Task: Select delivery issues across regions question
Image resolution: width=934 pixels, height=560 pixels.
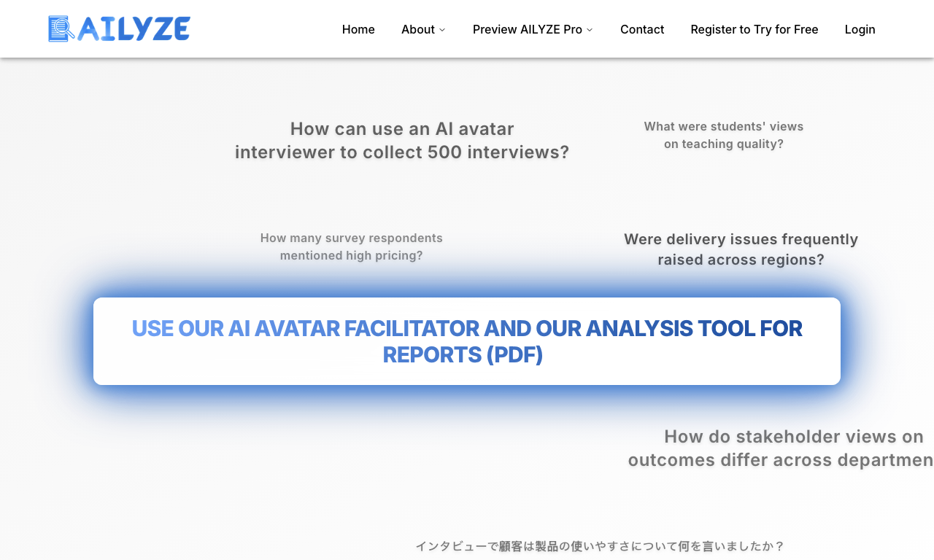Action: [x=741, y=249]
